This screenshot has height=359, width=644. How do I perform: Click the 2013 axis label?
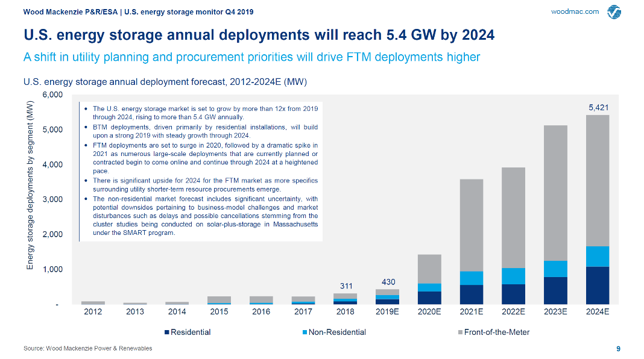pos(135,312)
